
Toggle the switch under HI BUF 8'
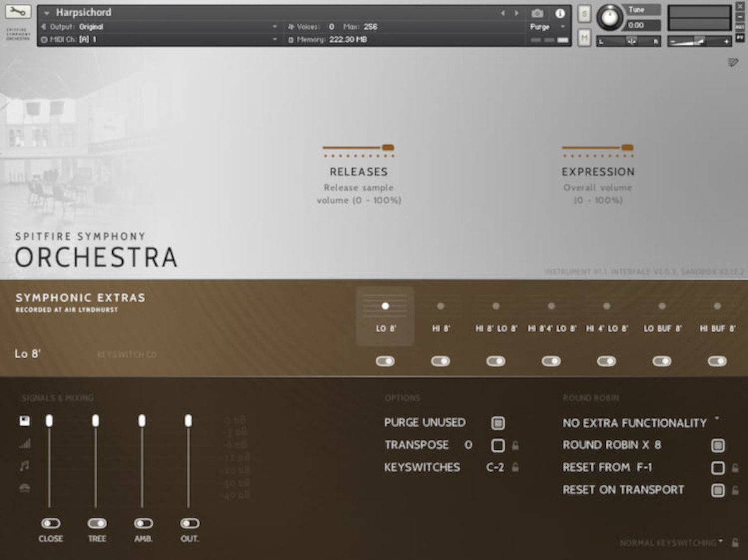pyautogui.click(x=717, y=361)
